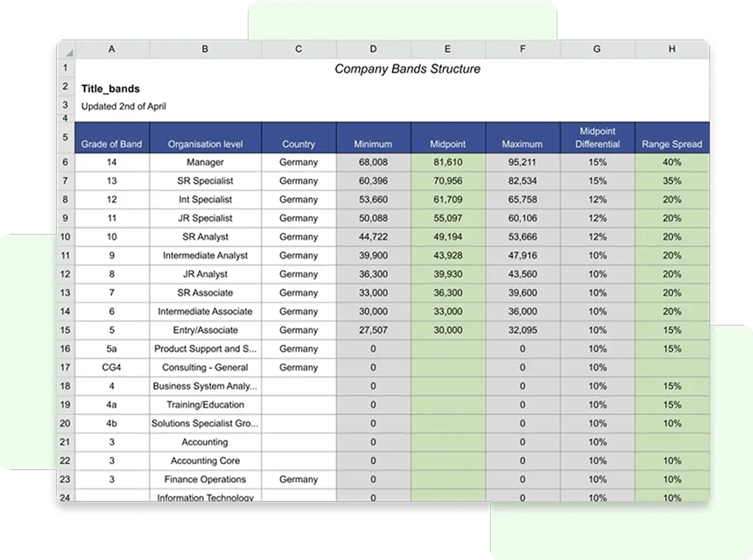Click the 40% range spread cell
This screenshot has width=753, height=560.
coord(671,162)
